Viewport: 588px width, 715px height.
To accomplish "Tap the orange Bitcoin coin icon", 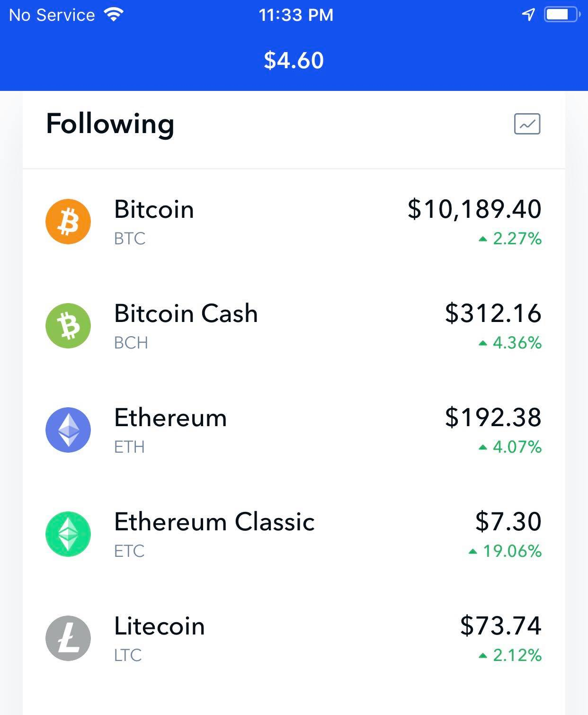I will tap(68, 222).
